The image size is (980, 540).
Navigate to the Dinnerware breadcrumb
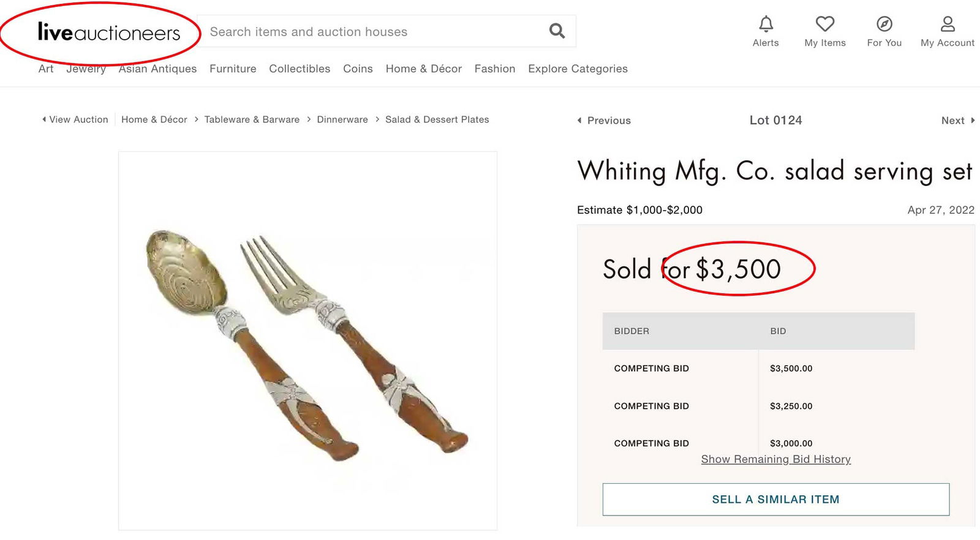[x=342, y=119]
